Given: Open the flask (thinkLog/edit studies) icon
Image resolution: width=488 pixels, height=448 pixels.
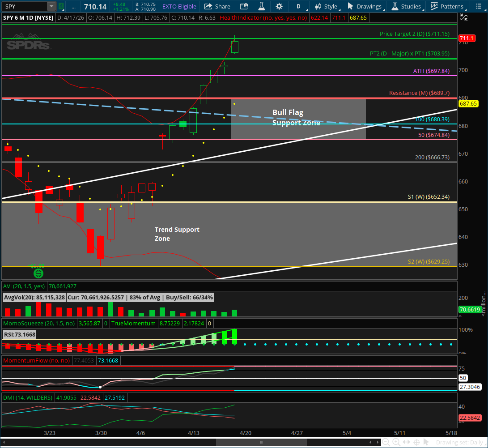Looking at the screenshot, I should [x=262, y=7].
